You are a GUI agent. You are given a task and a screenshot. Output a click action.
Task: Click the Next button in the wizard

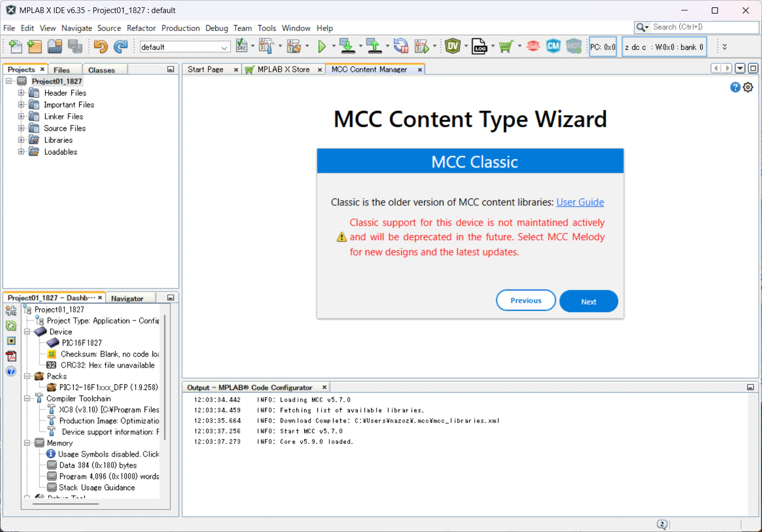point(589,301)
